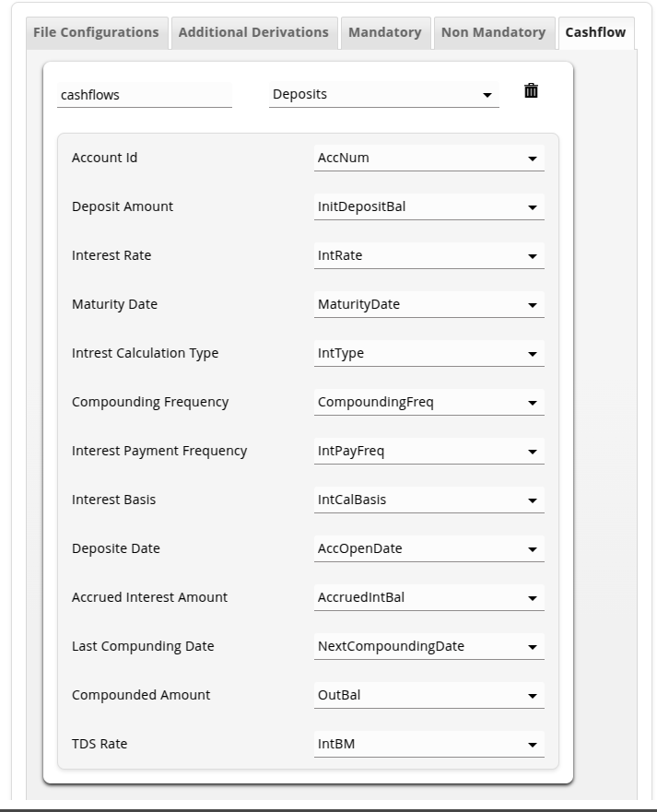Click the Deposite Date label
This screenshot has width=657, height=812.
pos(116,548)
